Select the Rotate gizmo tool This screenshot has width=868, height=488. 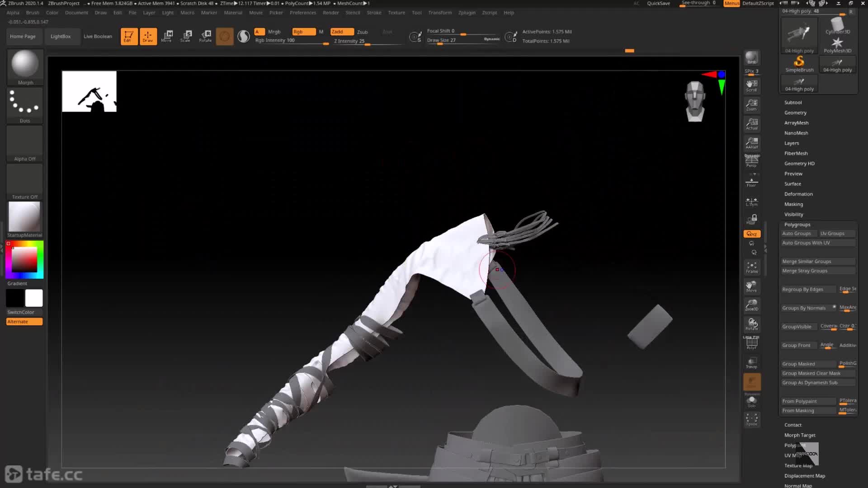(205, 36)
